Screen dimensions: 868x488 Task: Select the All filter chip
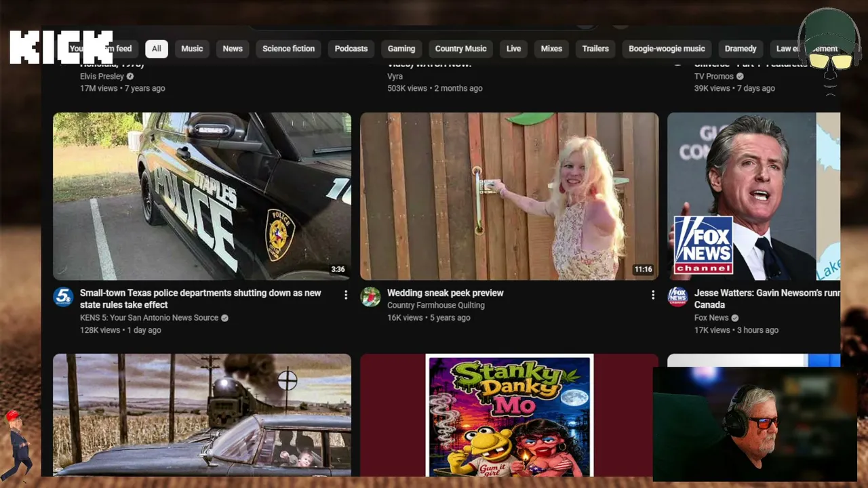point(157,49)
